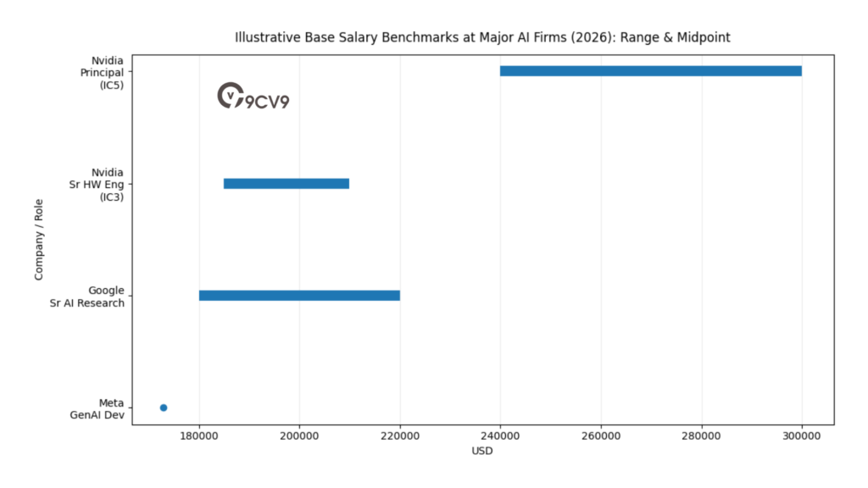The height and width of the screenshot is (488, 868).
Task: Click the left edge of the IC5 bar
Action: pyautogui.click(x=501, y=71)
